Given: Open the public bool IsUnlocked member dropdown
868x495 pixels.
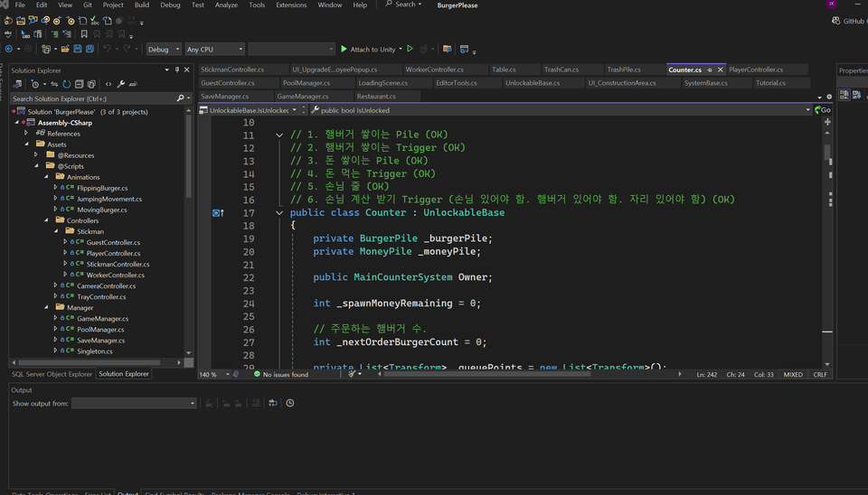Looking at the screenshot, I should pos(561,110).
